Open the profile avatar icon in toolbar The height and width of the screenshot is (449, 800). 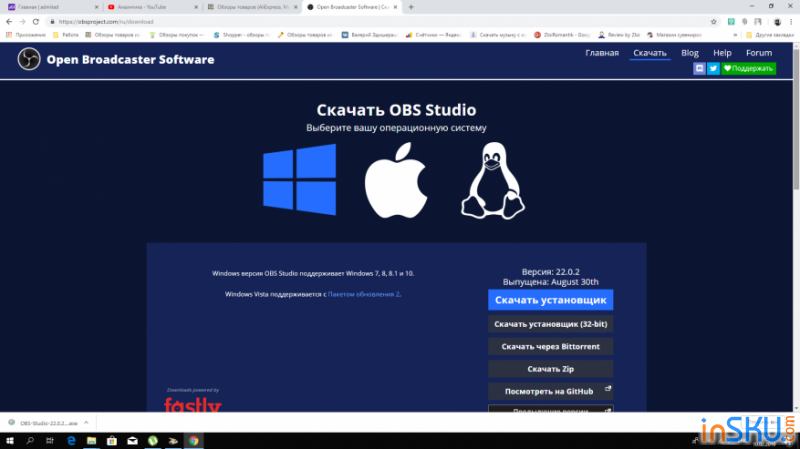777,21
